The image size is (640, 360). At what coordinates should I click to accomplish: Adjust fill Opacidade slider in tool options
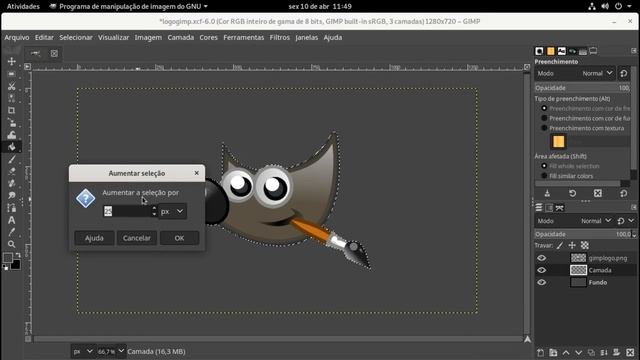coord(582,88)
